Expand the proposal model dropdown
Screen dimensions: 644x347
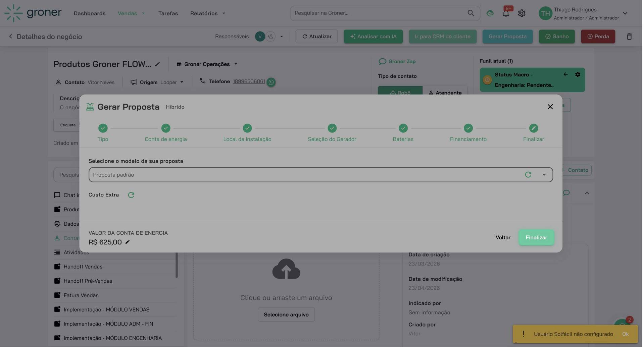click(544, 175)
